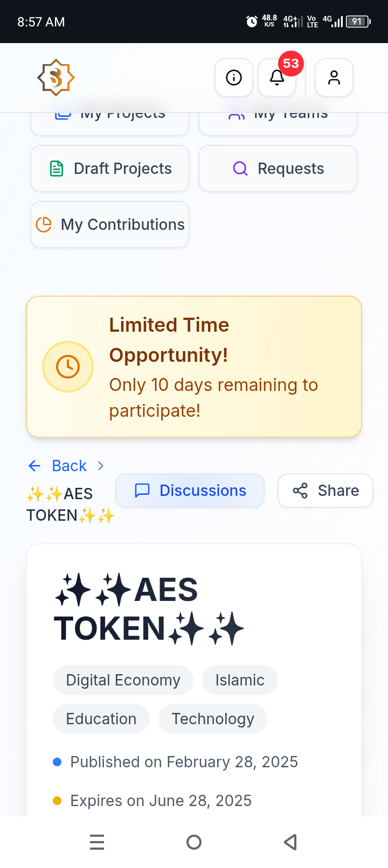388x868 pixels.
Task: Select the Digital Economy tag
Action: (x=123, y=680)
